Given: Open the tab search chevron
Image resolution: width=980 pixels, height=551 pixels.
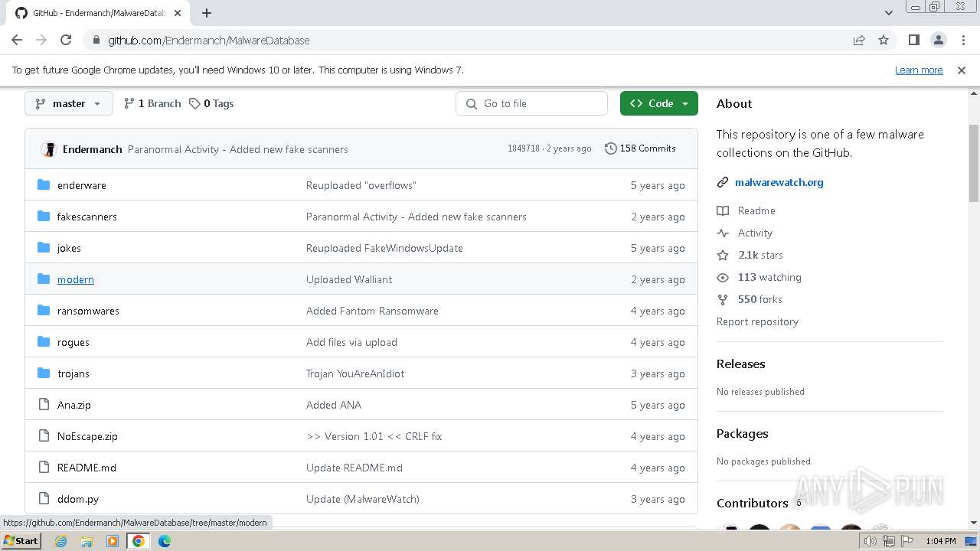Looking at the screenshot, I should tap(889, 13).
